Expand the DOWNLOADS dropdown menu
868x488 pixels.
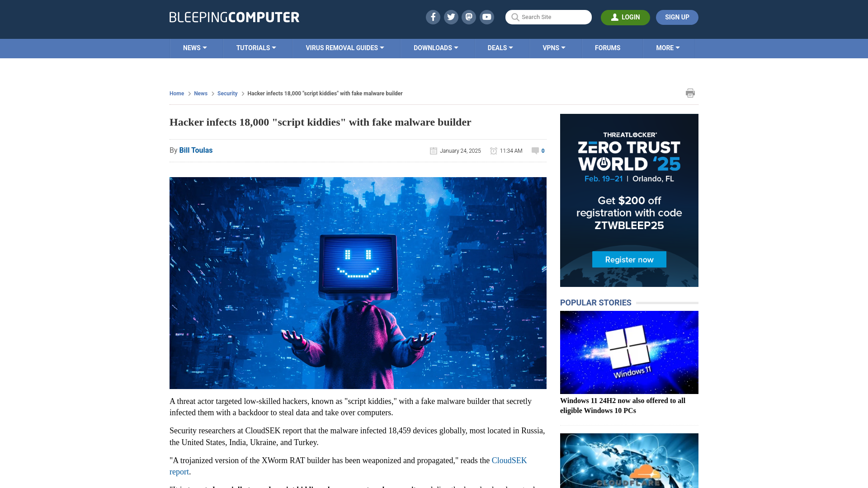[x=436, y=48]
